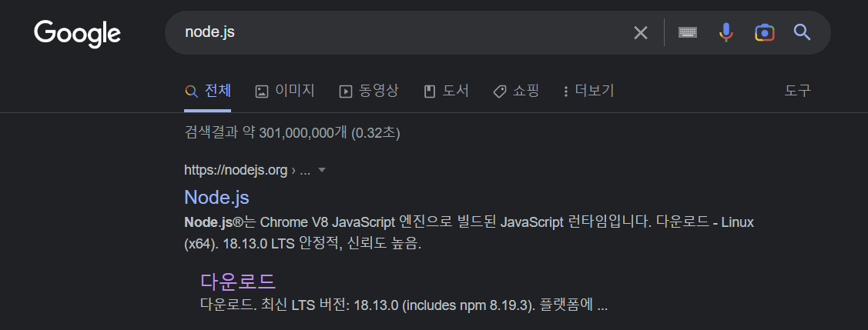Viewport: 868px width, 330px height.
Task: Click the snippet mentioning includes npm 8.19.3
Action: coord(404,305)
